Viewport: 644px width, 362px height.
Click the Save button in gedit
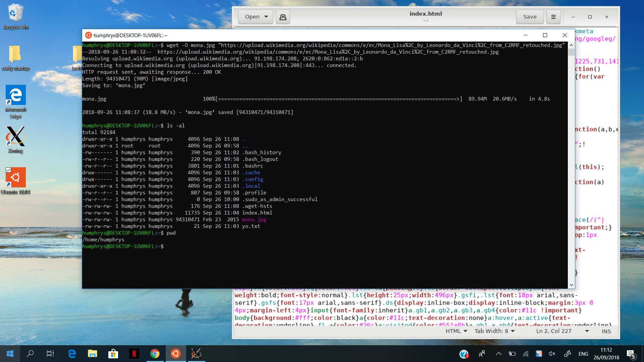click(530, 17)
